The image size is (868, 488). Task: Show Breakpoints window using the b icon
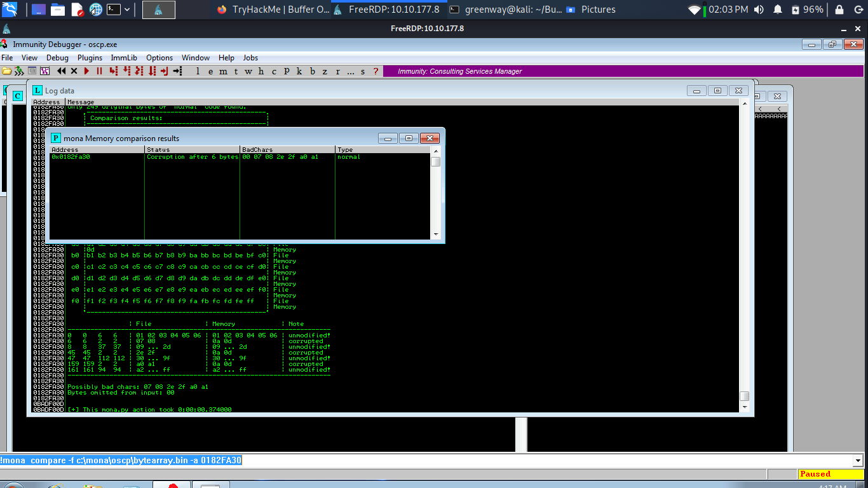[x=313, y=71]
